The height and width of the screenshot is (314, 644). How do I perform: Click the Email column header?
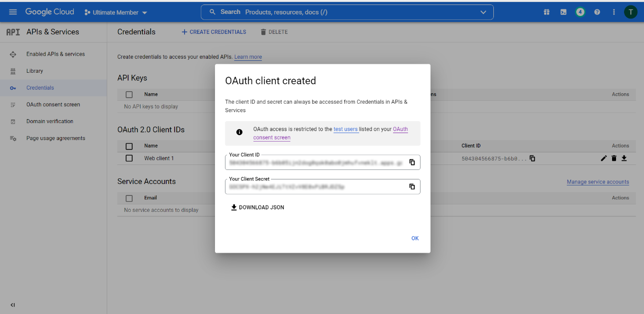tap(151, 198)
